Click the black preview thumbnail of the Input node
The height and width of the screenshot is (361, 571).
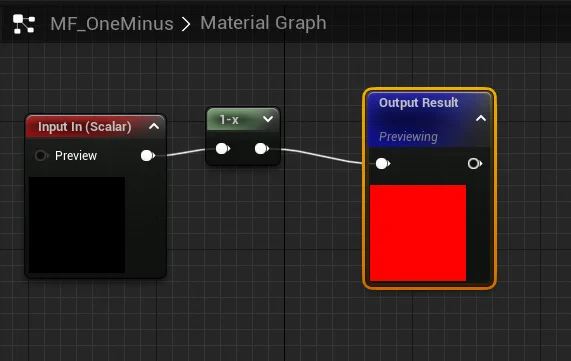[x=77, y=225]
